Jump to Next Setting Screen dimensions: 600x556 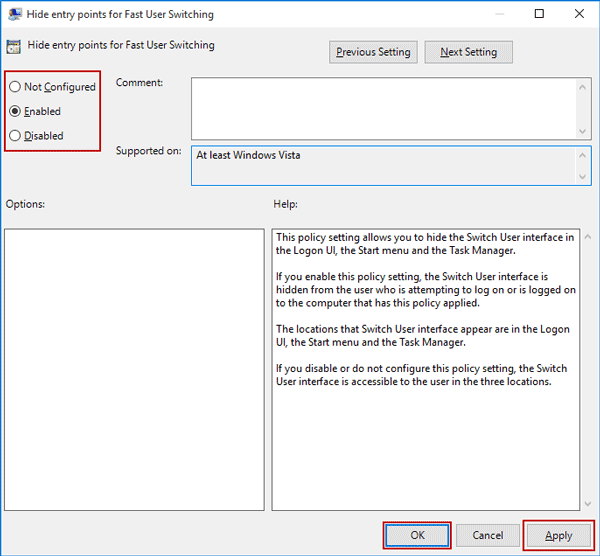coord(468,52)
